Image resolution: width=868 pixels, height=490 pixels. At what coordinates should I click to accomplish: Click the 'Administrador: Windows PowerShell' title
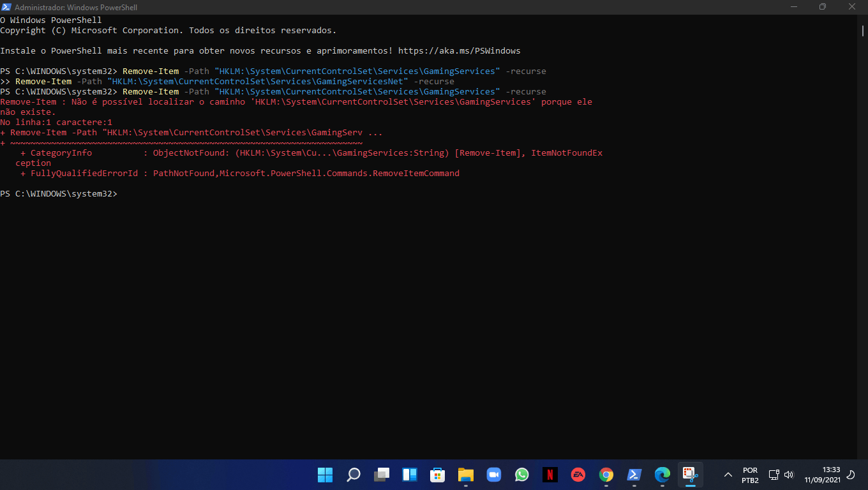click(76, 7)
